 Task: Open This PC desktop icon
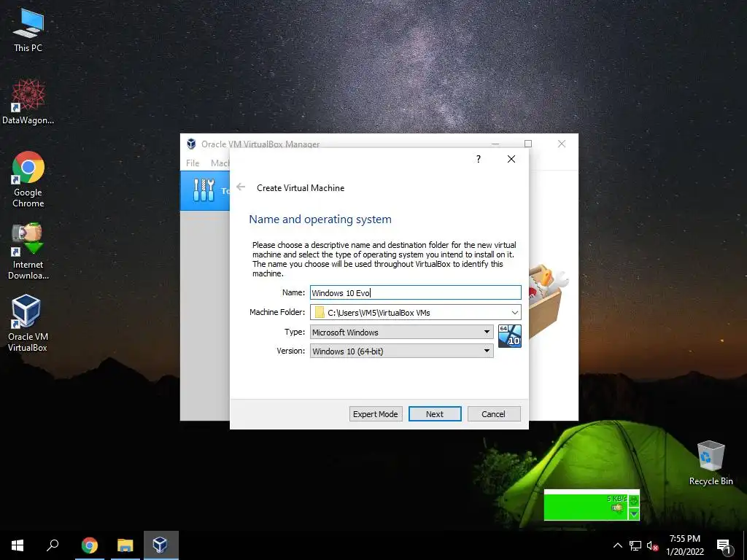[x=28, y=30]
